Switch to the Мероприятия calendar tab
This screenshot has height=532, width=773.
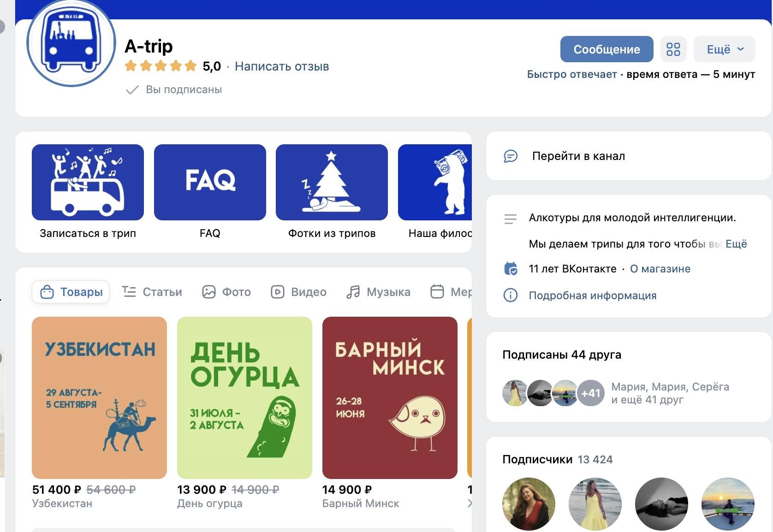click(451, 292)
